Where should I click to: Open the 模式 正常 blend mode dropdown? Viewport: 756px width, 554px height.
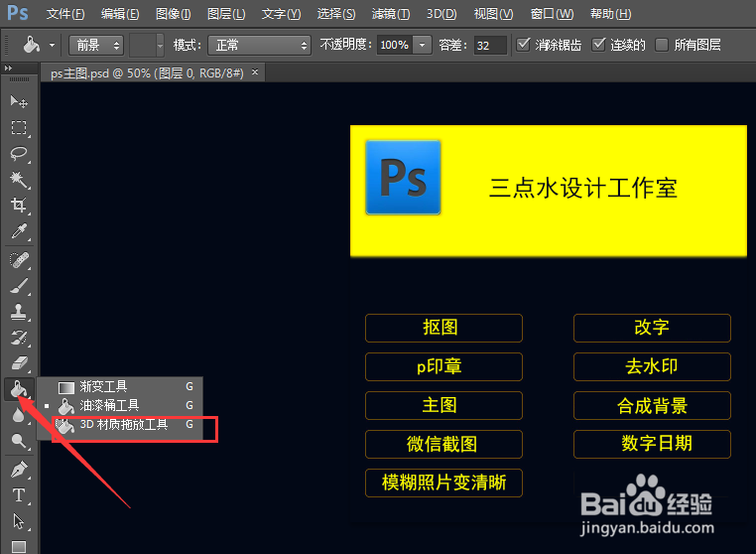click(259, 46)
